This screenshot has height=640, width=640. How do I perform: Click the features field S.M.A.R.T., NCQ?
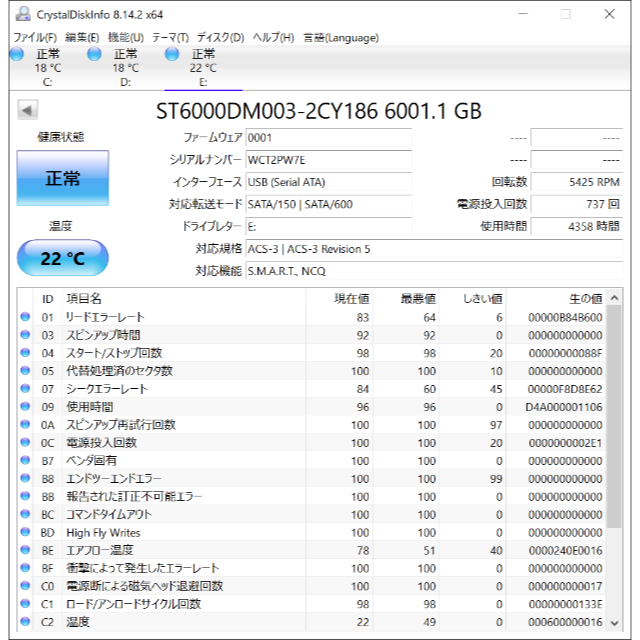pyautogui.click(x=434, y=271)
